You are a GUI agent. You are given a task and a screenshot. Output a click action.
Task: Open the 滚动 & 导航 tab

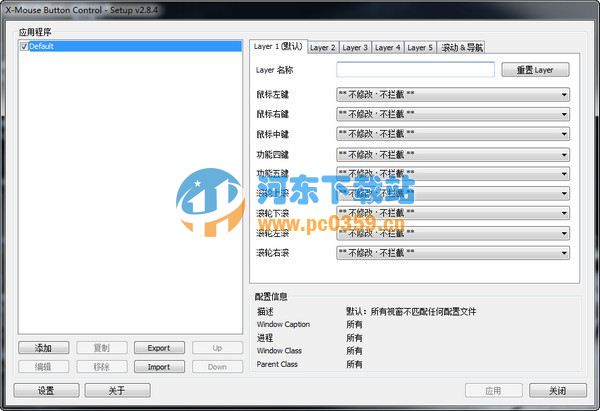point(461,47)
